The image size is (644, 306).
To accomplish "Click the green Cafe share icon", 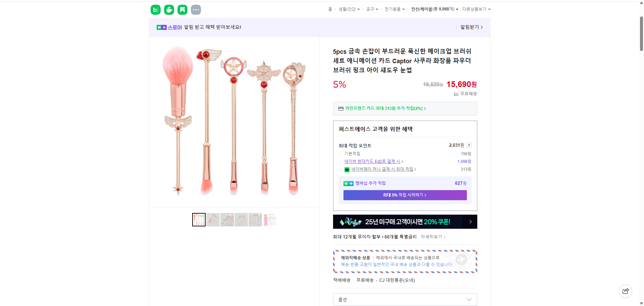I will tap(169, 9).
